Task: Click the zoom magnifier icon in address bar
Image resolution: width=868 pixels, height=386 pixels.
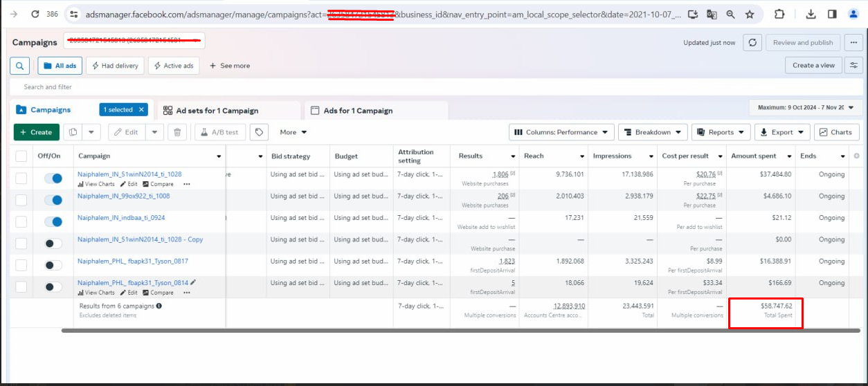Action: click(x=731, y=14)
